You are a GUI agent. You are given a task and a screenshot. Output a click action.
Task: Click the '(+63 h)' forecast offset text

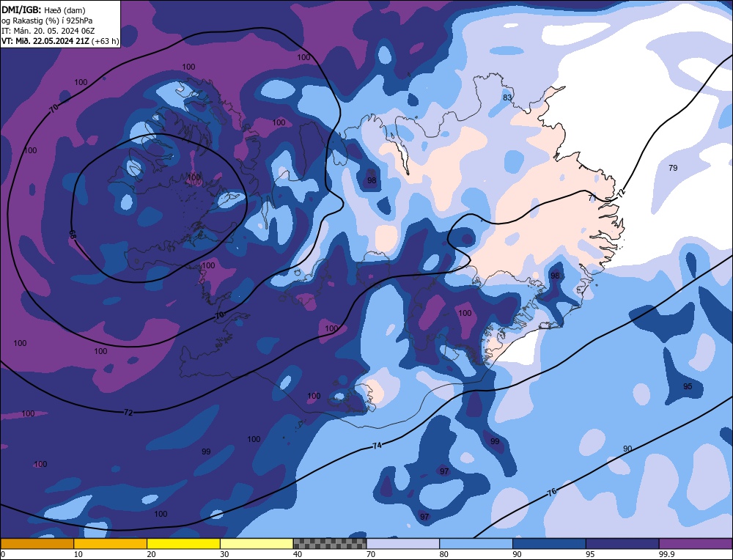(x=105, y=41)
